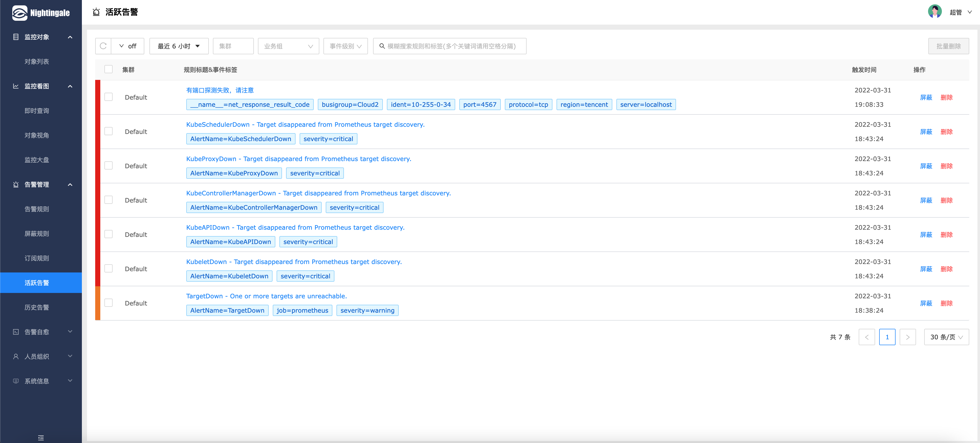Select the TargetDown alert row checkbox
The width and height of the screenshot is (980, 443).
coord(108,303)
